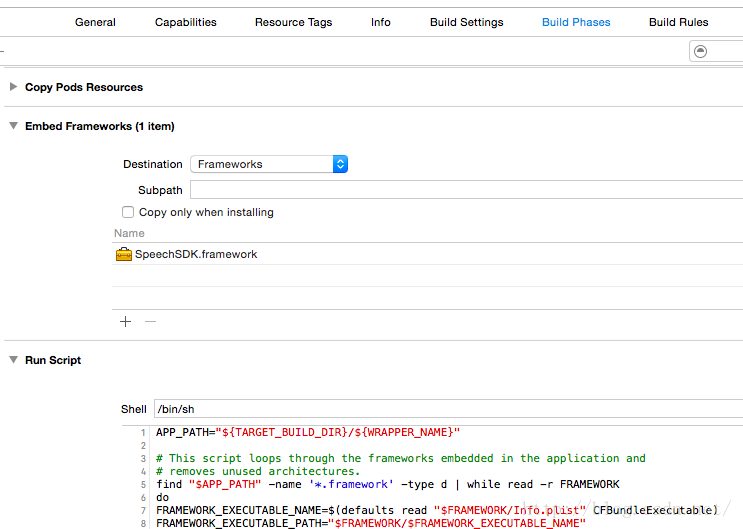Select the SpeechSDK.framework toolbox icon

[124, 254]
